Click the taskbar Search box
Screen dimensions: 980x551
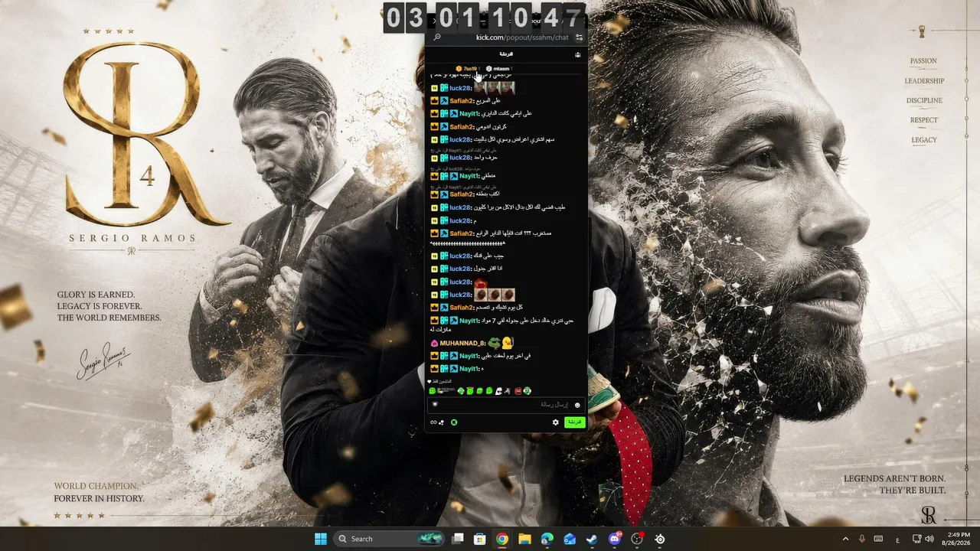coord(390,539)
